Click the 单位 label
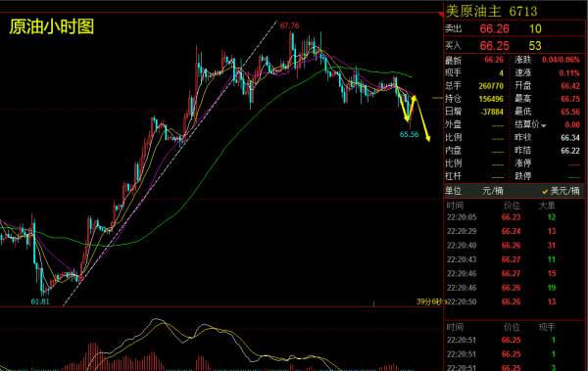The image size is (588, 371). (453, 191)
